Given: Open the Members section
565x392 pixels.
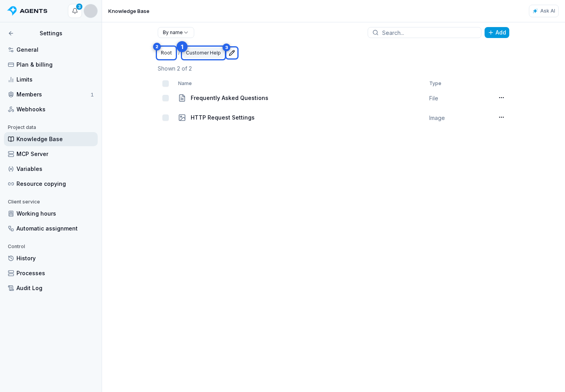Looking at the screenshot, I should tap(51, 94).
